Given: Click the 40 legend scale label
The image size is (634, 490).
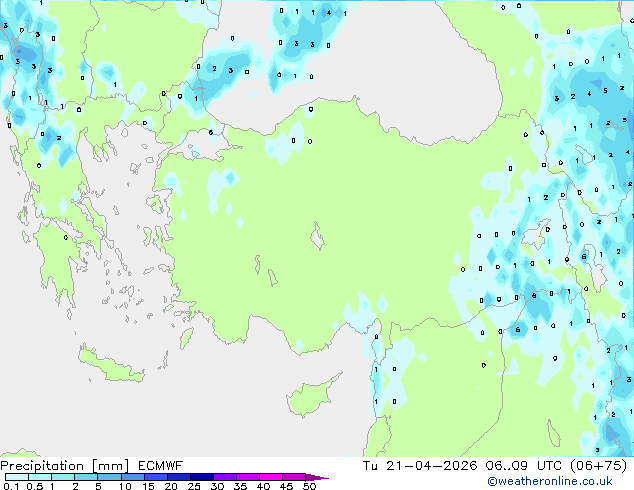Looking at the screenshot, I should coord(263,486).
